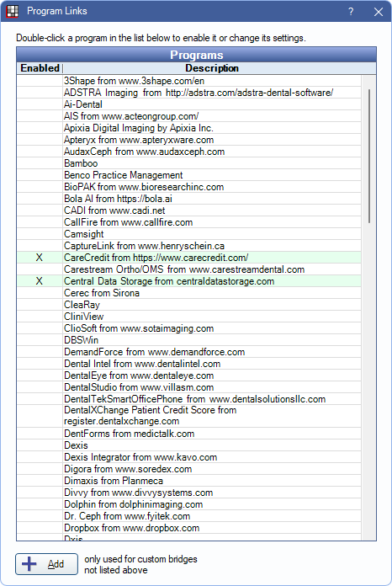Viewport: 392px width, 586px height.
Task: Select BioPAK from www.bioresearchinc.com row
Action: coord(189,187)
